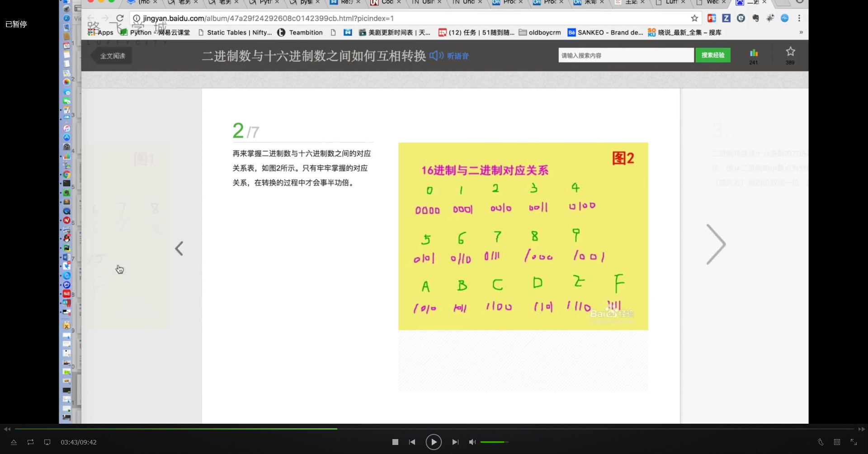
Task: Switch to the Web browser tab
Action: [x=712, y=2]
